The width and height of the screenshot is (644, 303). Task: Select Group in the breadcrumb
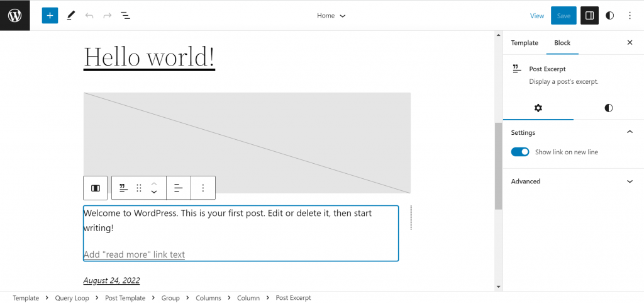coord(170,298)
